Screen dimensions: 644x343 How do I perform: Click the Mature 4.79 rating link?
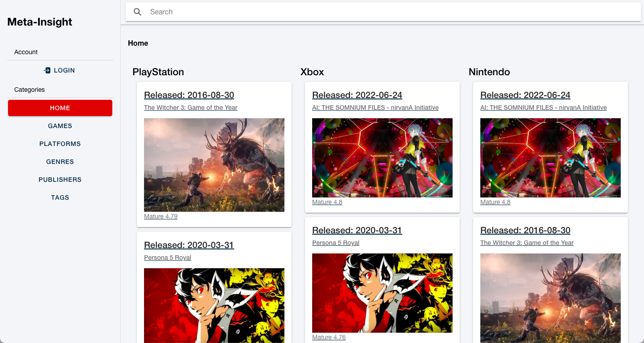click(161, 216)
